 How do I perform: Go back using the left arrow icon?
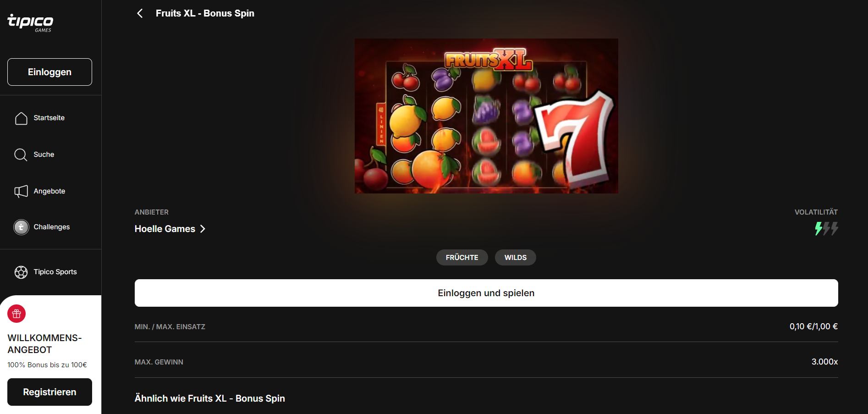coord(140,13)
